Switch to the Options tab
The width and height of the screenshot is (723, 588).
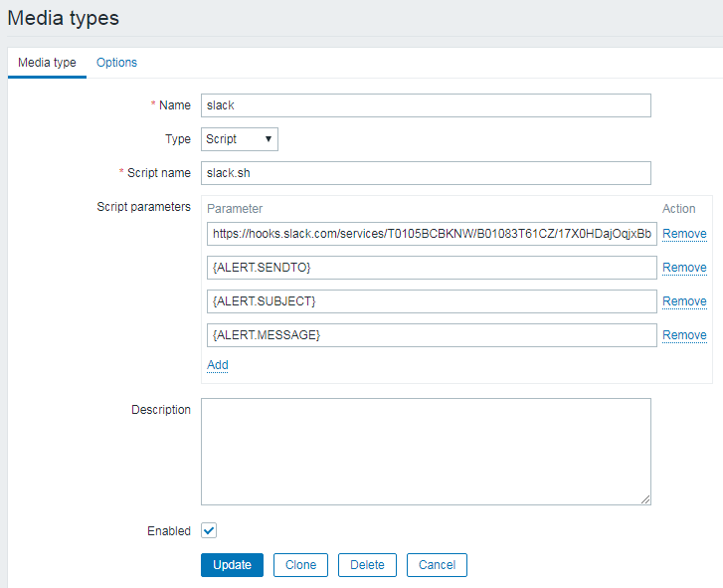coord(116,63)
